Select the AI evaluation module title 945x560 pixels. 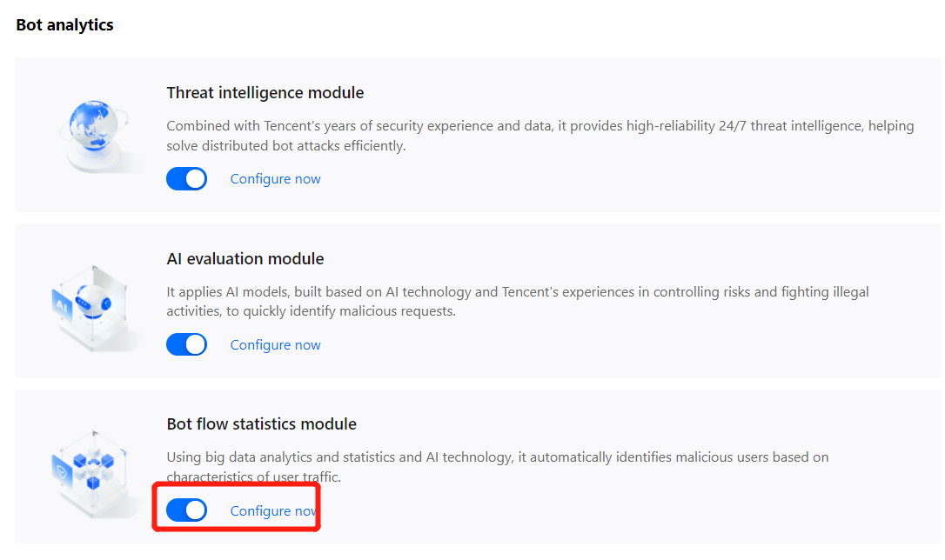tap(245, 259)
